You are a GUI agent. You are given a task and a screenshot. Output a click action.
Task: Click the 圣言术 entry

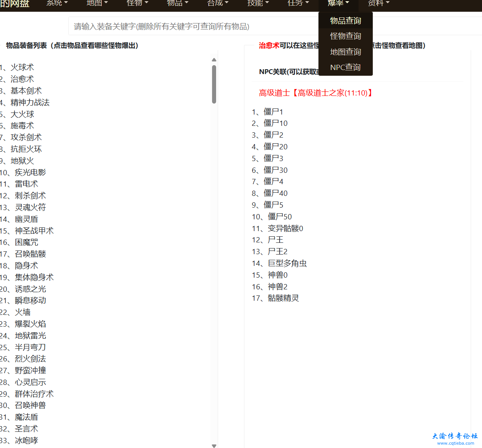pos(26,429)
